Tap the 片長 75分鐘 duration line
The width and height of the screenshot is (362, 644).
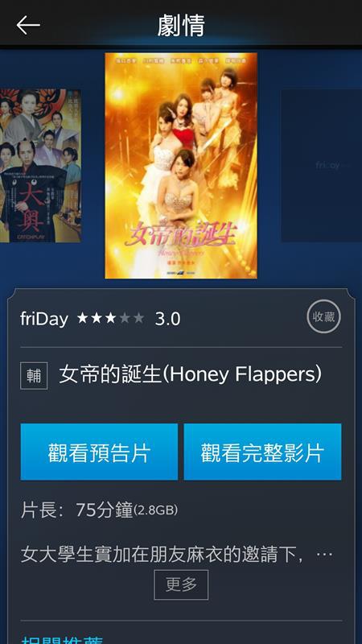(x=99, y=510)
